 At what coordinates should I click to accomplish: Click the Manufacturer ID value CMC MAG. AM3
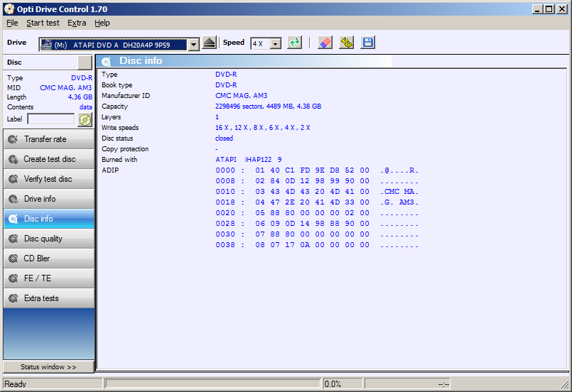pos(241,96)
